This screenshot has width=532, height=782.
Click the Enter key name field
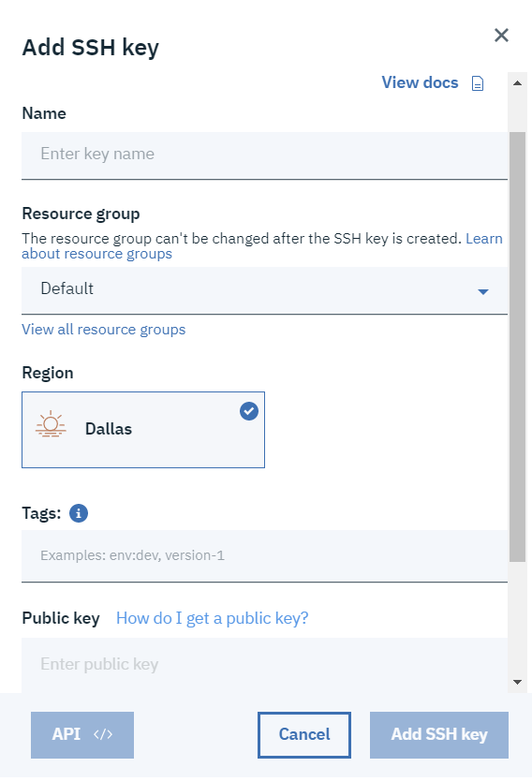(x=264, y=155)
